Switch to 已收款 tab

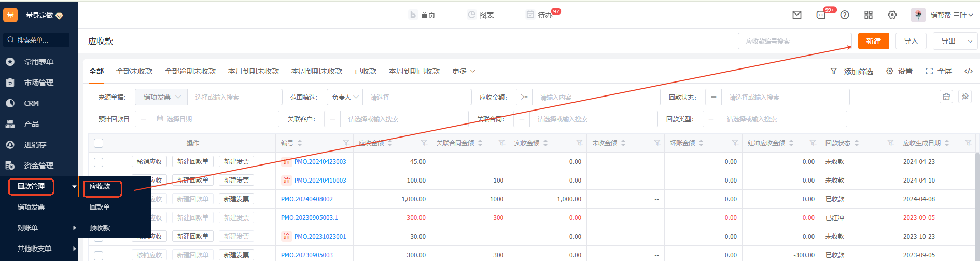(366, 71)
